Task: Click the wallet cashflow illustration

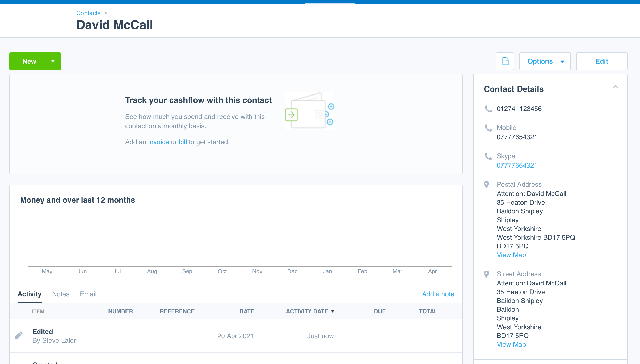Action: 309,111
